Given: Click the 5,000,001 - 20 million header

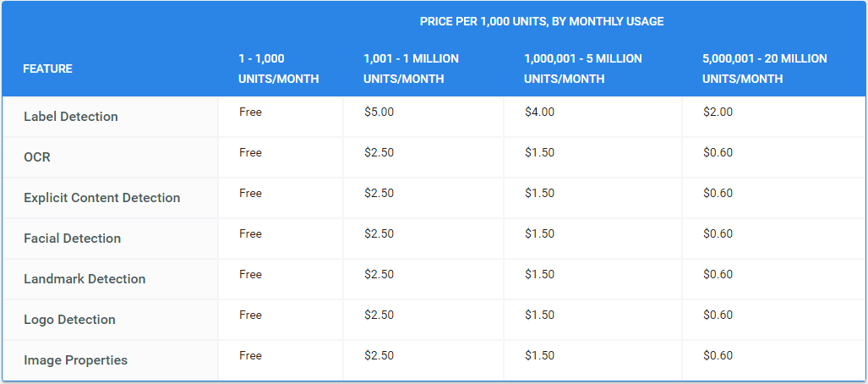Looking at the screenshot, I should click(x=764, y=69).
